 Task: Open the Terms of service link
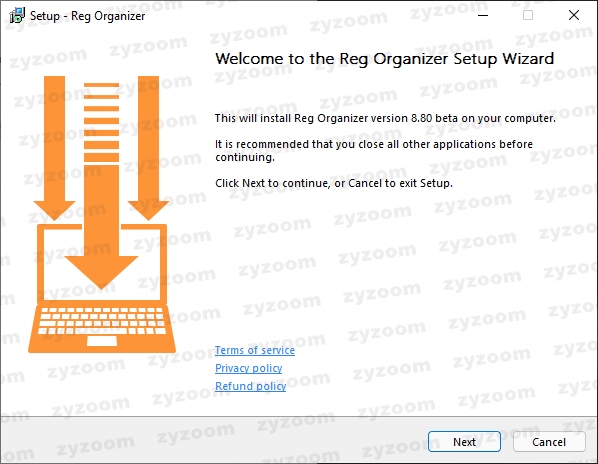click(x=255, y=350)
